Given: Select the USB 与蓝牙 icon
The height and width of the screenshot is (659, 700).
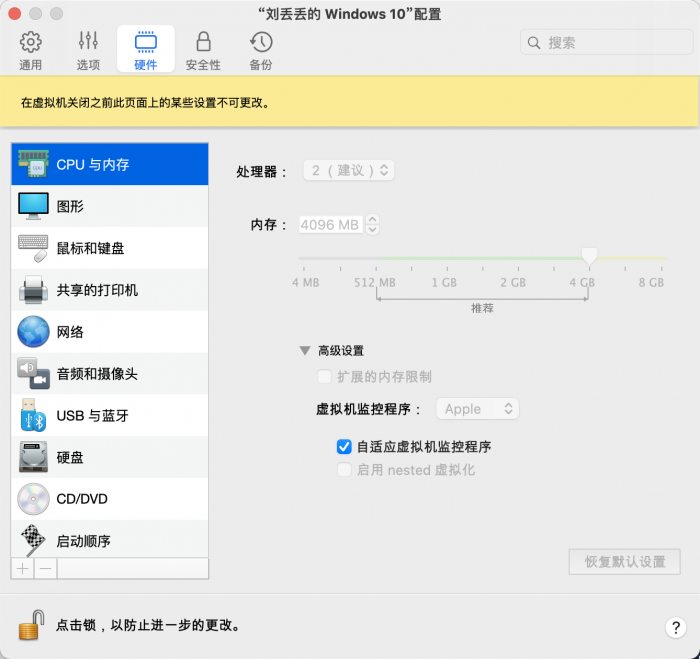Looking at the screenshot, I should point(33,415).
